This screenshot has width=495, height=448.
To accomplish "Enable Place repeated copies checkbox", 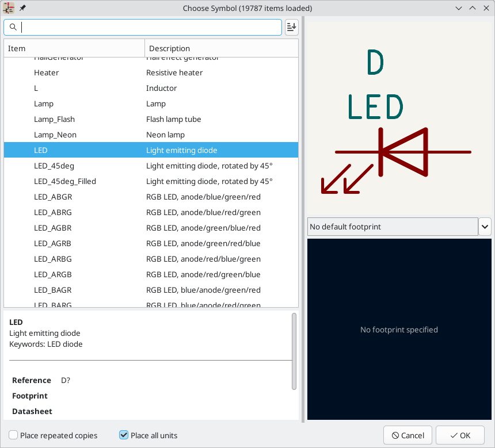I will coord(13,435).
